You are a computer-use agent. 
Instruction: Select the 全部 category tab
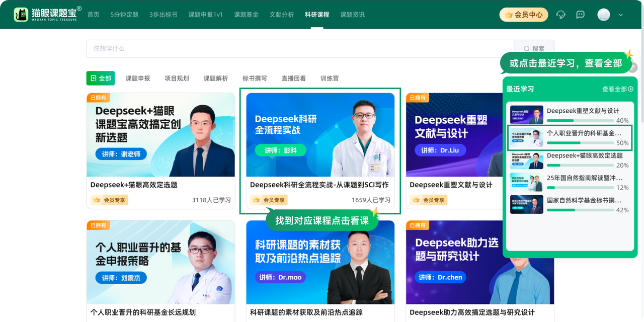click(101, 78)
